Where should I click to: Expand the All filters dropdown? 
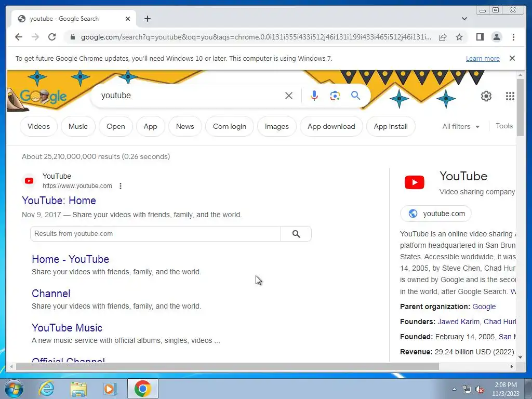click(x=461, y=126)
